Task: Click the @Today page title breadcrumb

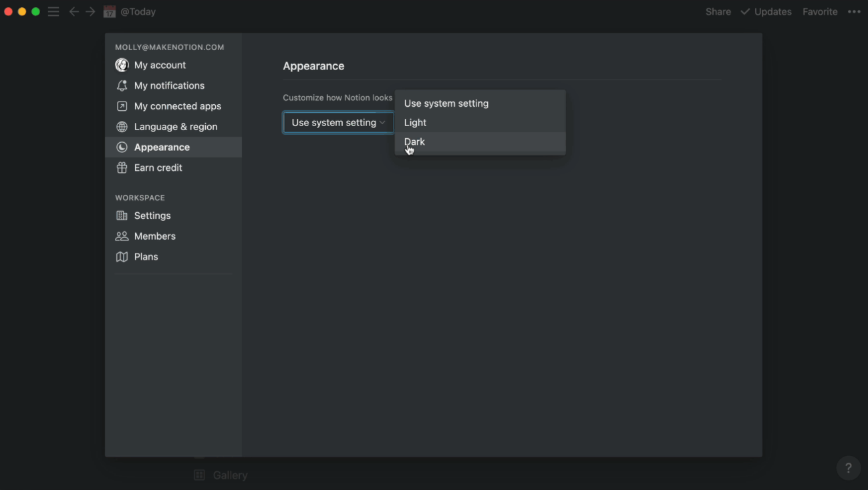Action: pyautogui.click(x=138, y=12)
